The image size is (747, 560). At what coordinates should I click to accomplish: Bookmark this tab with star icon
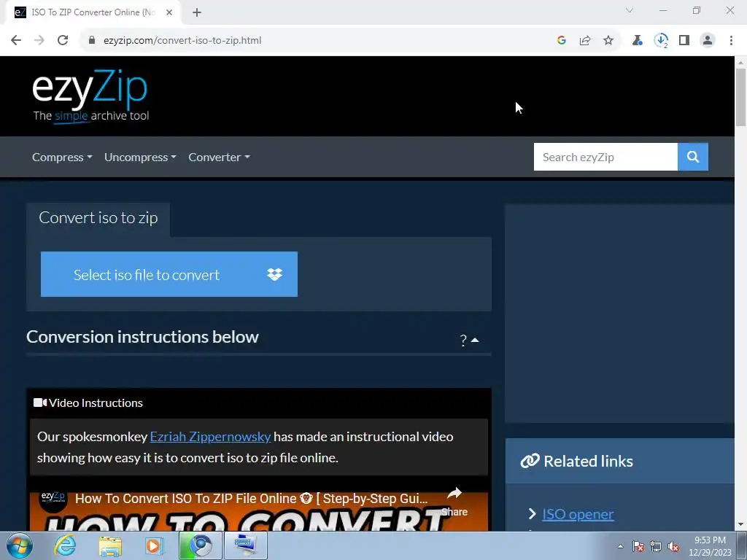608,41
